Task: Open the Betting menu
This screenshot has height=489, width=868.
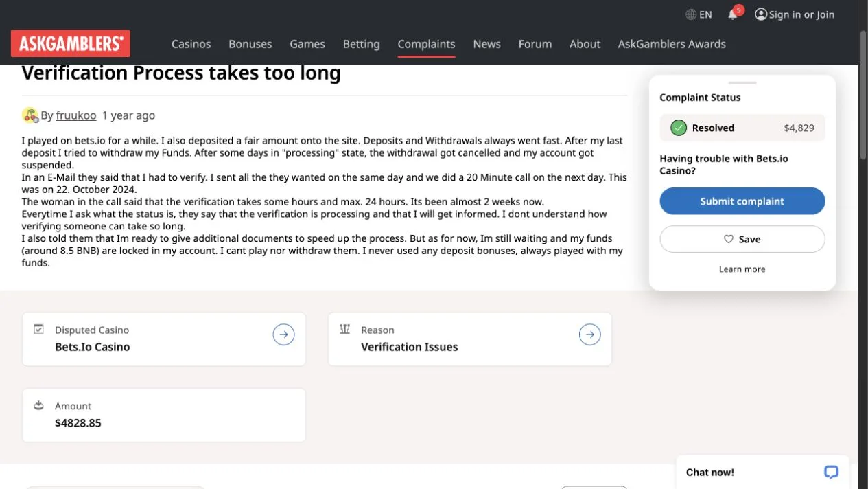Action: pos(361,44)
